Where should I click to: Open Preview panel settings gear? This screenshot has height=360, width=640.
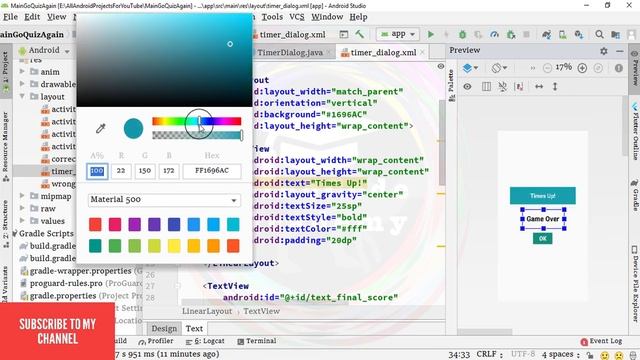(x=604, y=51)
